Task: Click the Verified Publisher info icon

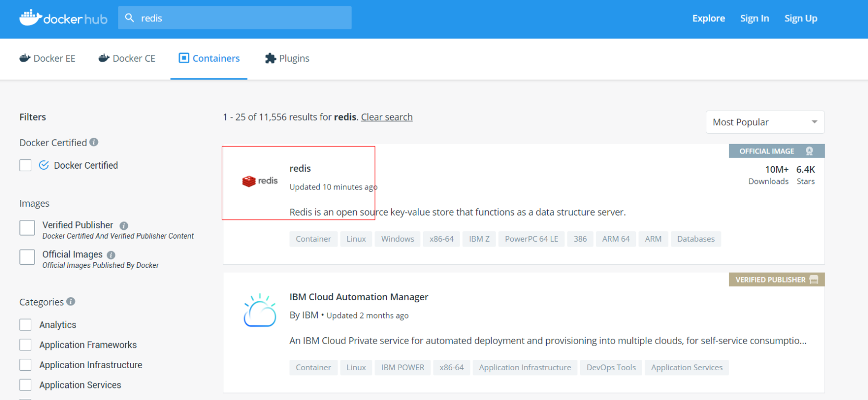Action: pos(124,226)
